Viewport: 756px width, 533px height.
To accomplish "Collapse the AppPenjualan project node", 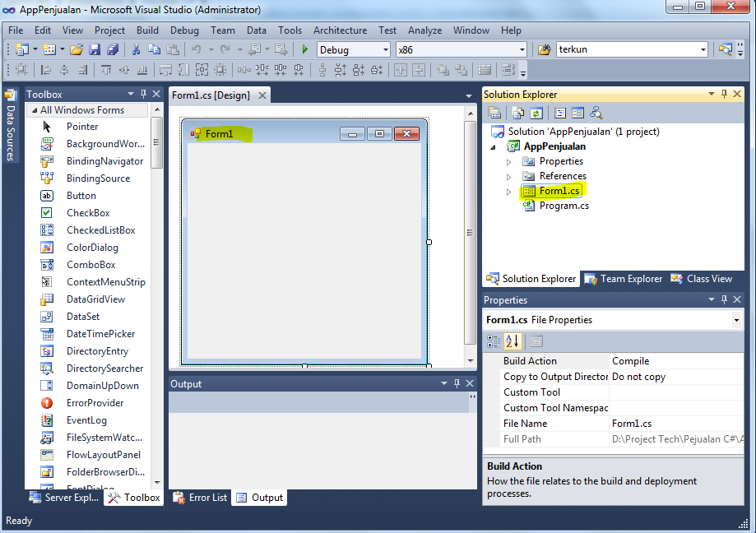I will 493,147.
